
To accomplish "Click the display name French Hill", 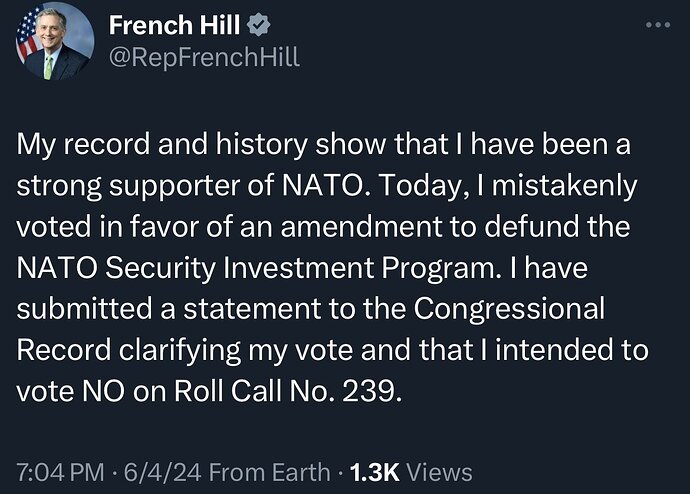I will coord(173,24).
